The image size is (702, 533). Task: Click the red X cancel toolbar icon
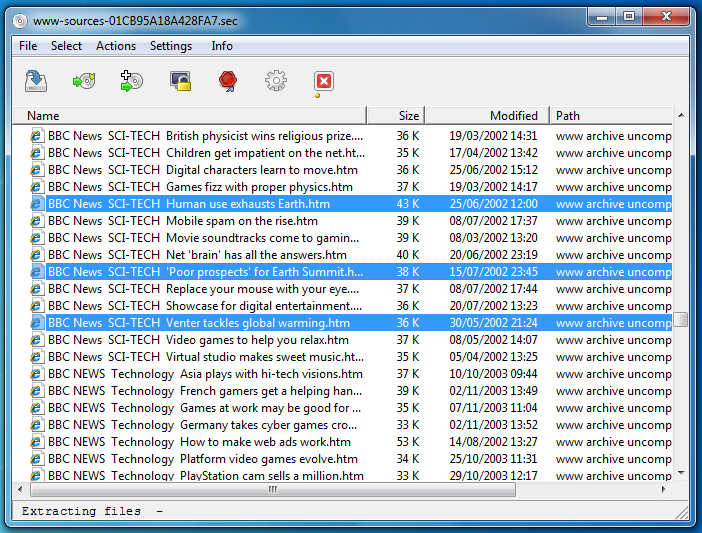(x=324, y=81)
